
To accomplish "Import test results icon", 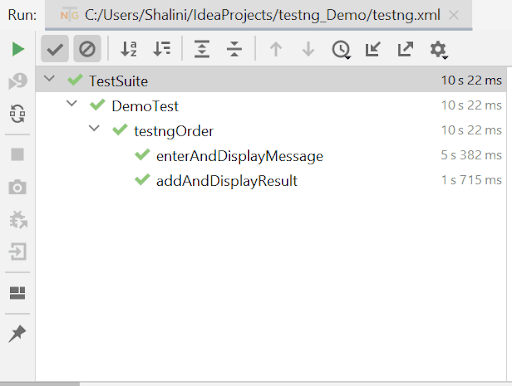I will 373,49.
